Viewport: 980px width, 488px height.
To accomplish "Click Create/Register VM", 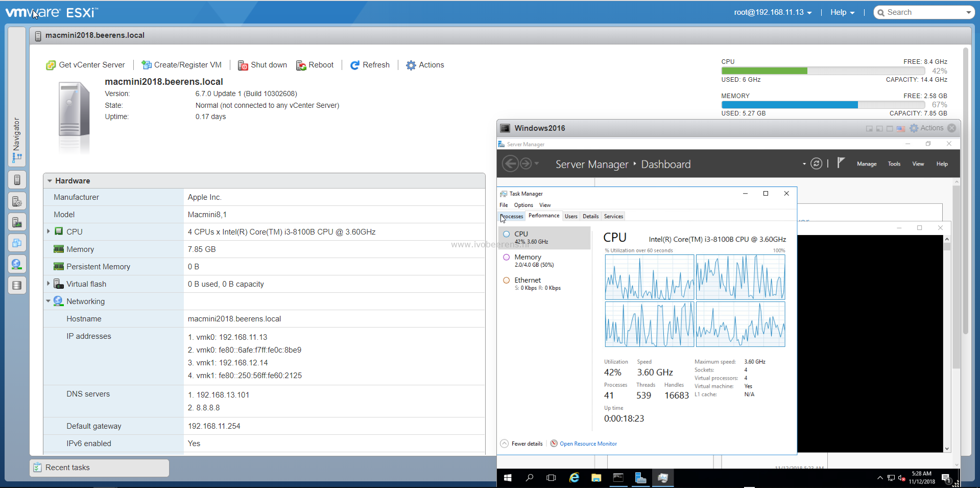I will point(181,65).
